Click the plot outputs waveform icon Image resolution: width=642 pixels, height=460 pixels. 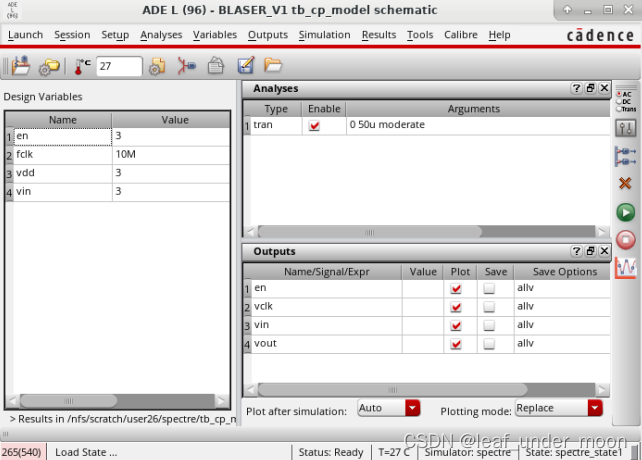click(626, 268)
